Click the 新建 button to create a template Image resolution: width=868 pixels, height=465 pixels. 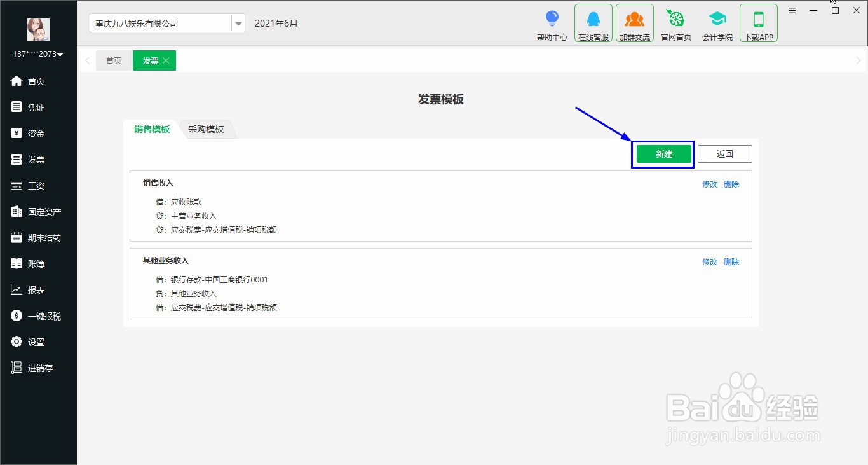tap(662, 153)
